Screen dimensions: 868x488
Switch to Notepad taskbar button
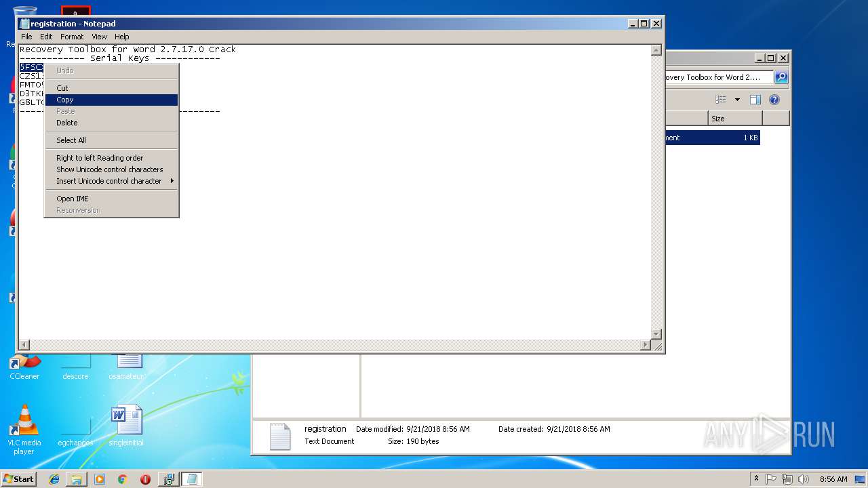pos(192,479)
